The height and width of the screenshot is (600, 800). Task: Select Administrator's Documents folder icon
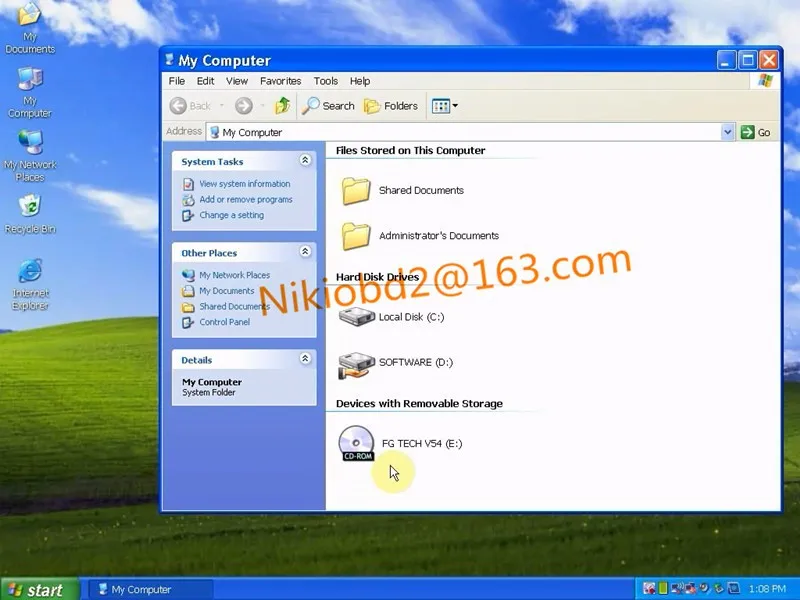pyautogui.click(x=356, y=236)
